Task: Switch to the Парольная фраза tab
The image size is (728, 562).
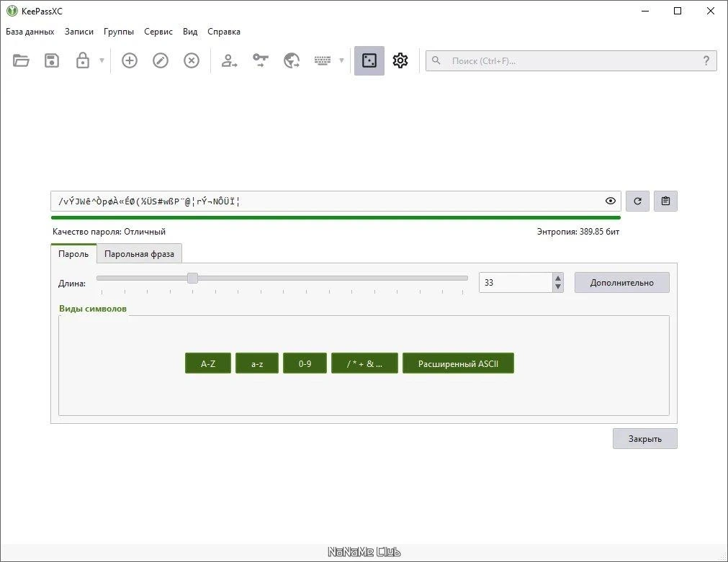Action: click(x=139, y=254)
